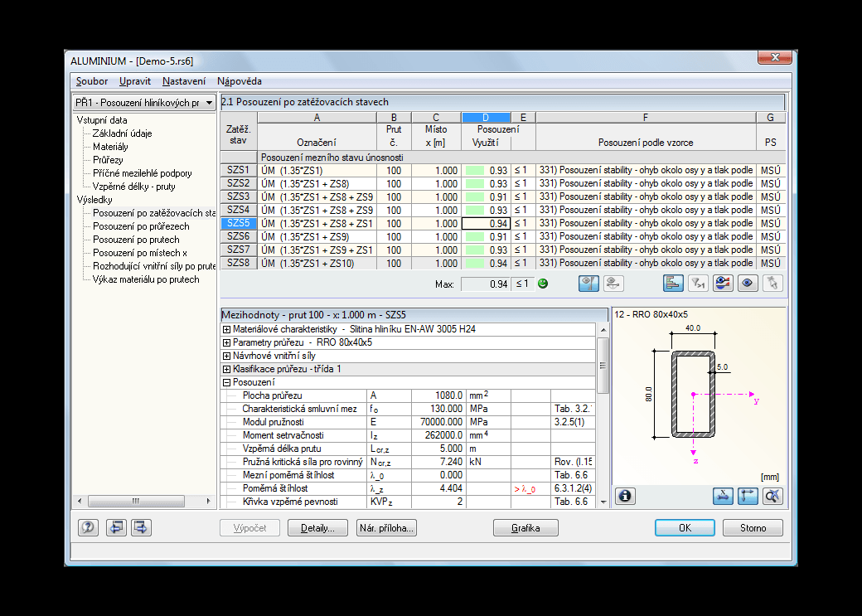
Task: Open the Upravit menu
Action: pos(134,81)
